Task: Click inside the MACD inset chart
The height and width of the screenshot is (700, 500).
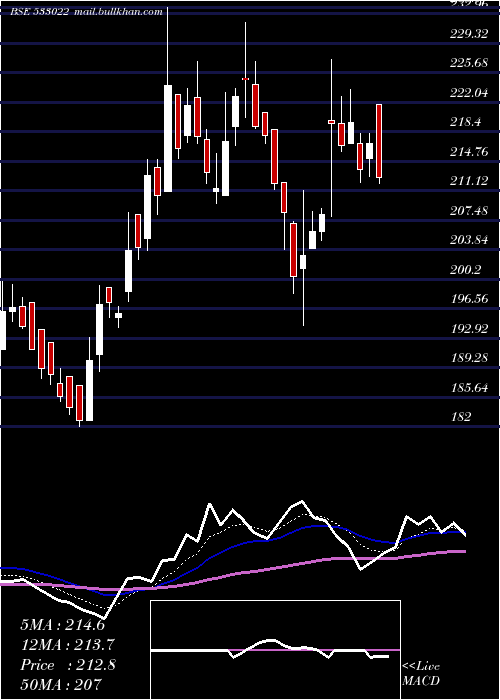Action: tap(275, 650)
